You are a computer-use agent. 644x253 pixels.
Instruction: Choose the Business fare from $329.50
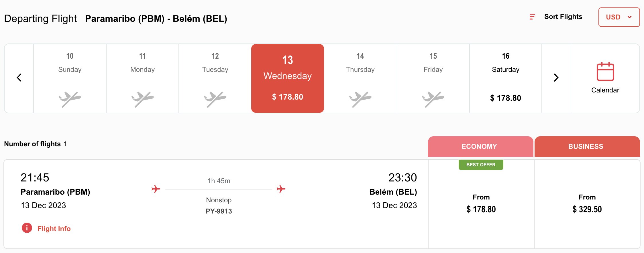[x=587, y=204]
